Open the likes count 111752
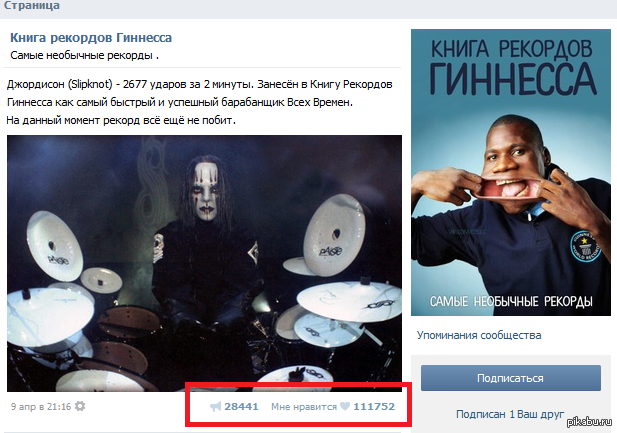 374,407
